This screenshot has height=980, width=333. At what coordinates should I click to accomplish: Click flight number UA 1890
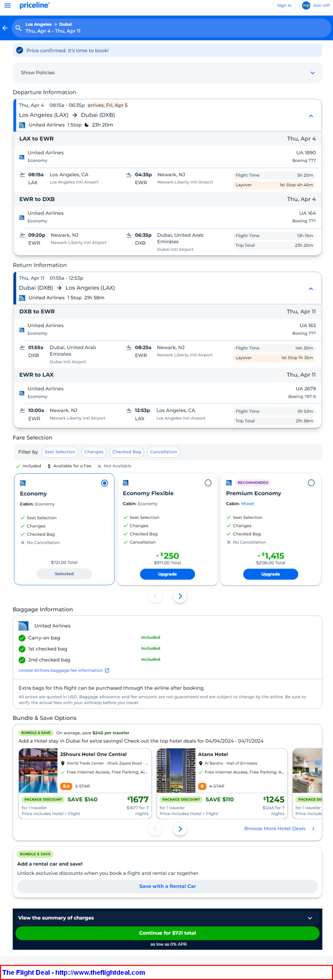click(306, 153)
